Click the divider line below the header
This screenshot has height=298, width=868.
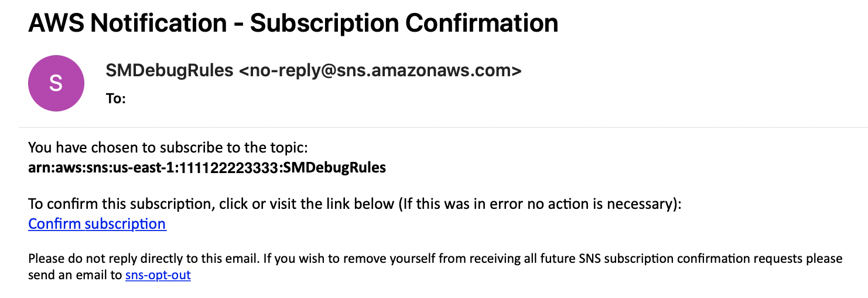point(443,127)
